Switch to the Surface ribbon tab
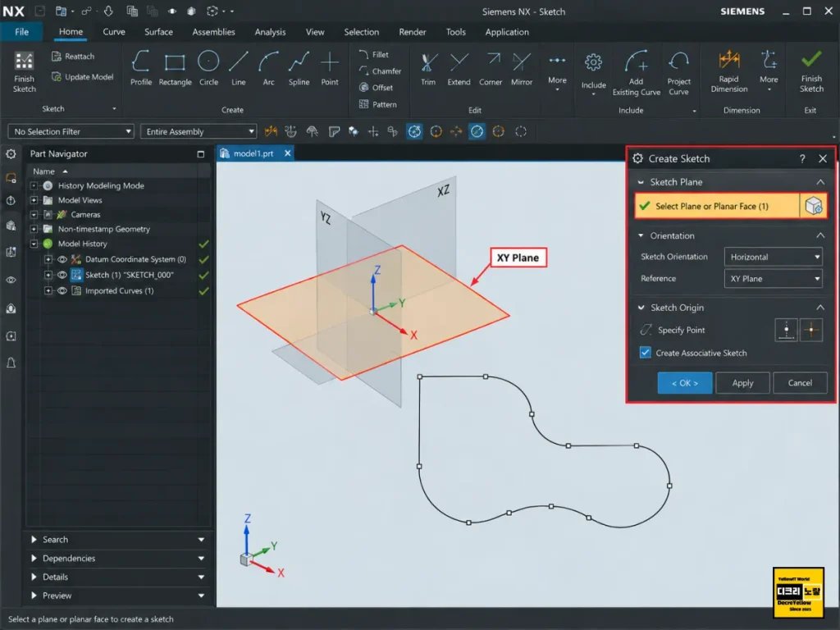This screenshot has height=630, width=840. point(158,32)
